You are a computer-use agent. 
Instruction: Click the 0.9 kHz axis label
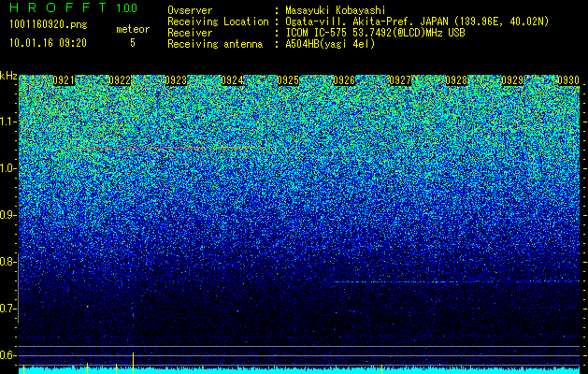(7, 215)
